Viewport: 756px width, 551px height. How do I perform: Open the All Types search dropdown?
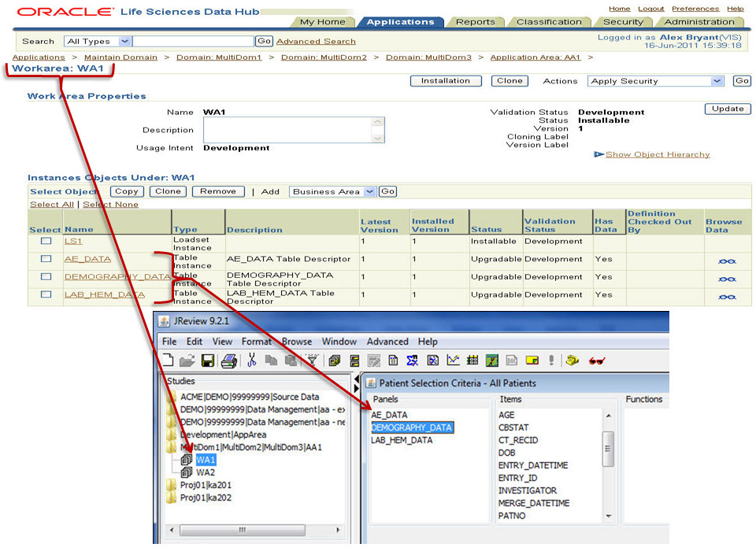(124, 42)
